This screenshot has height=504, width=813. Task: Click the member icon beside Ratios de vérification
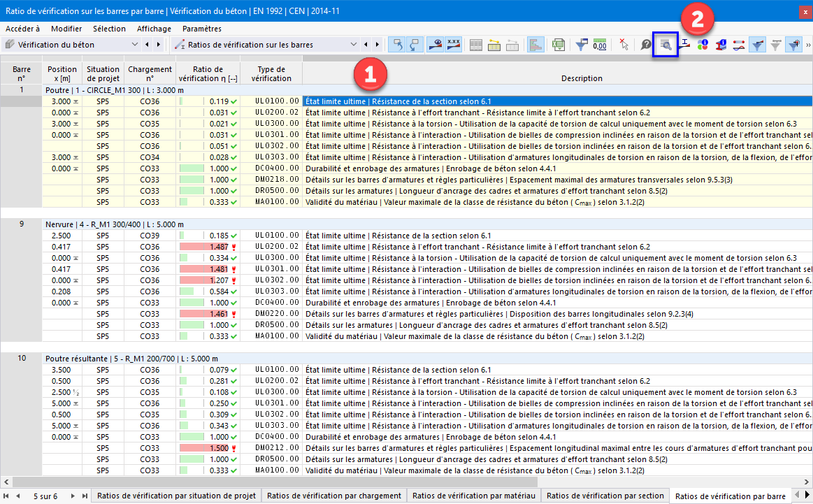180,45
